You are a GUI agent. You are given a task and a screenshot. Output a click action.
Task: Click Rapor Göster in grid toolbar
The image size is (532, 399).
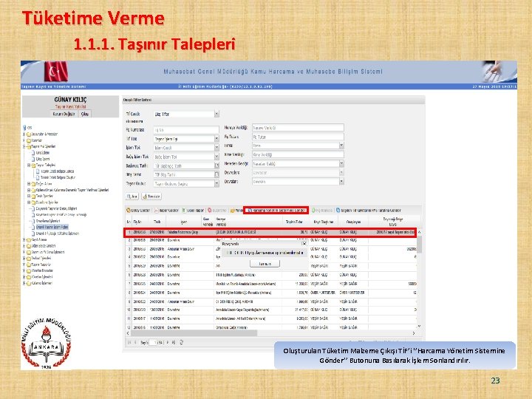166,211
